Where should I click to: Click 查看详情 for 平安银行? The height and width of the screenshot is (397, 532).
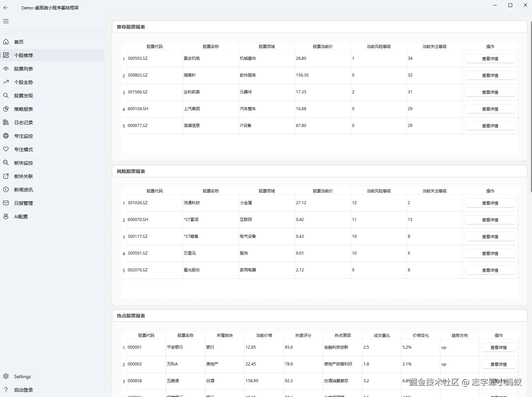tap(498, 347)
